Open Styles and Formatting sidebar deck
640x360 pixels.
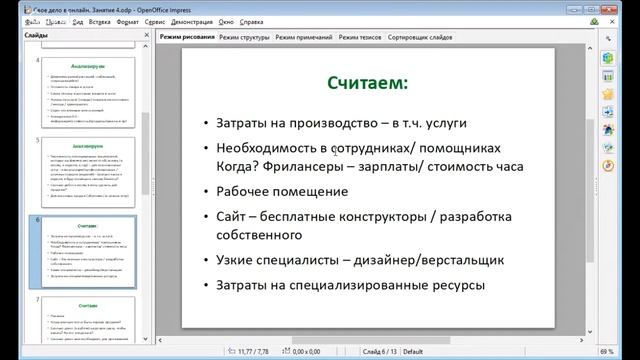click(x=608, y=130)
